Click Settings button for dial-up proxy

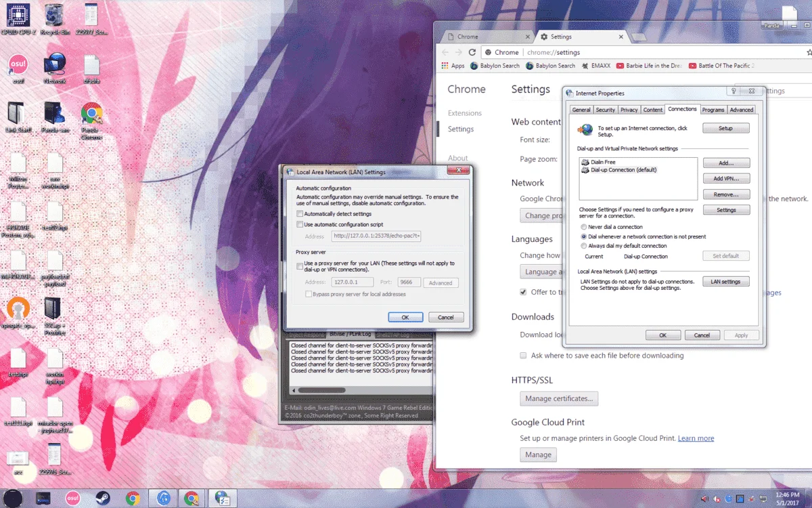tap(726, 210)
